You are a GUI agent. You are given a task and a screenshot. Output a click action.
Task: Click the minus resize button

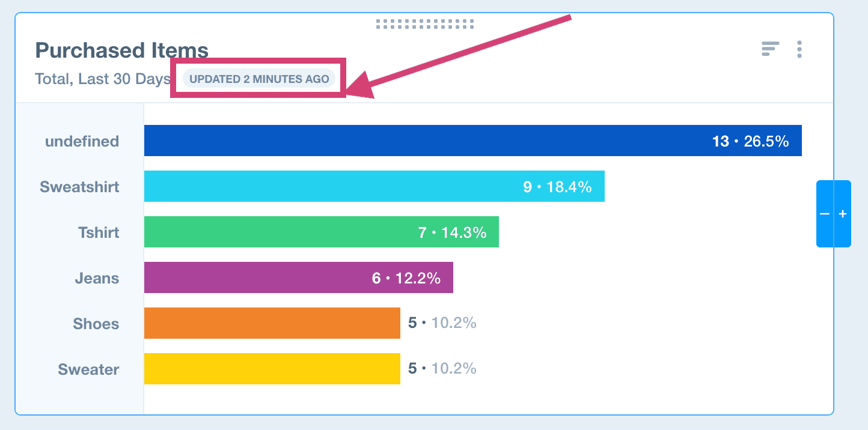click(x=825, y=214)
